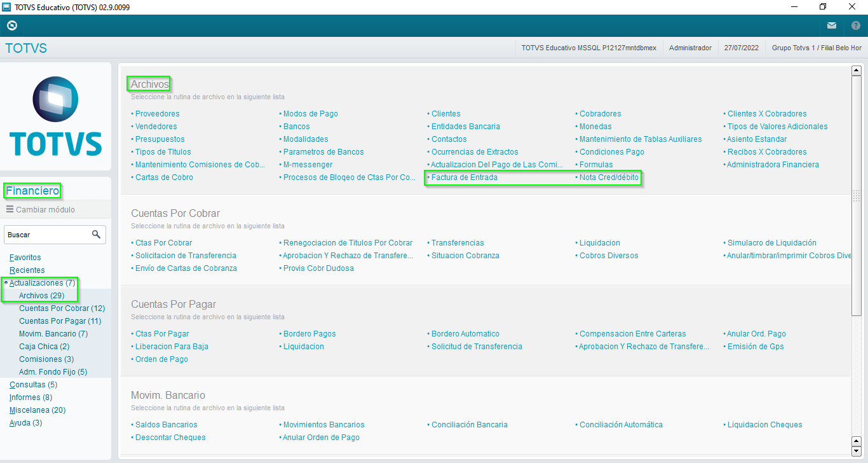
Task: Open Factura de Entrada
Action: coord(464,177)
